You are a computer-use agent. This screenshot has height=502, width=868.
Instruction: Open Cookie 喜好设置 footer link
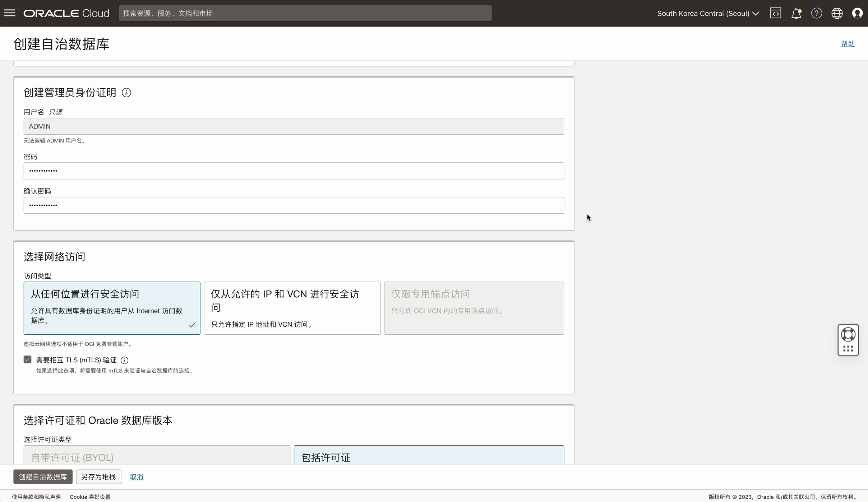90,497
